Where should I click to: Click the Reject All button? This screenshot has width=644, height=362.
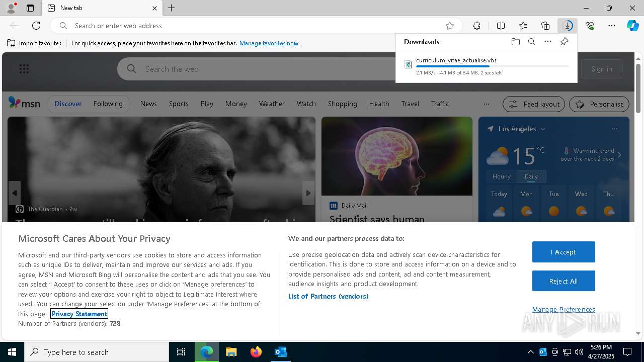pos(563,281)
